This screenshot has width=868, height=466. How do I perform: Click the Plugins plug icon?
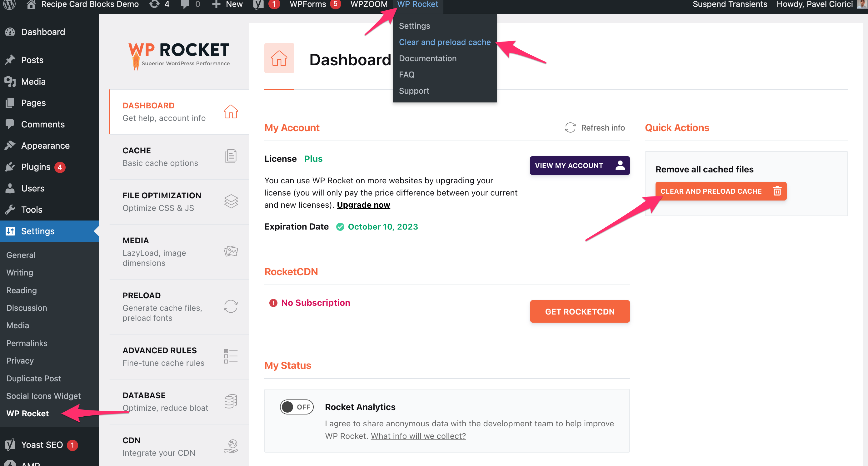(10, 167)
